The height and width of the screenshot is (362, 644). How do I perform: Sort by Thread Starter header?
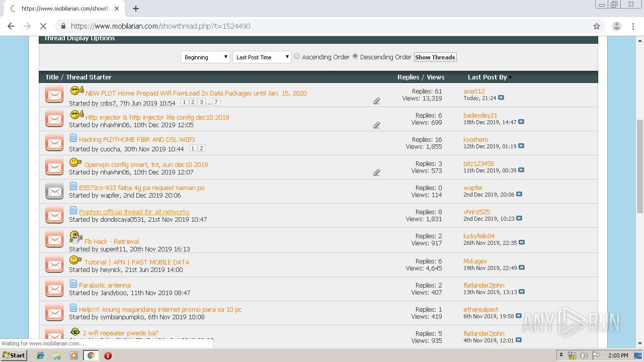pos(89,77)
